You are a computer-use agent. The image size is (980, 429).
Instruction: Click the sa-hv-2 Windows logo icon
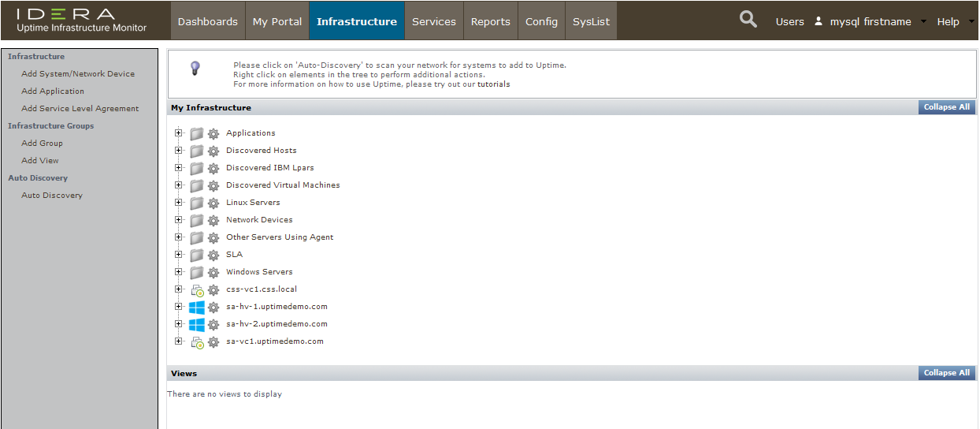[x=197, y=324]
